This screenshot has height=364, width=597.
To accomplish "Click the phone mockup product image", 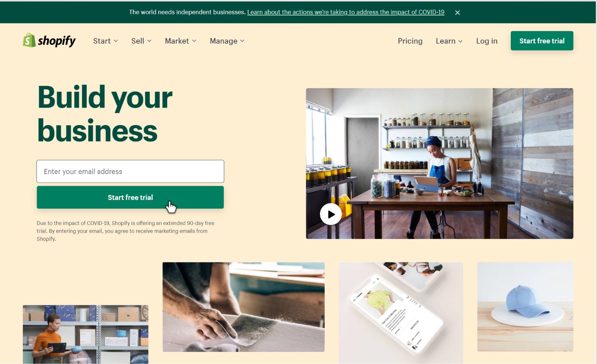I will tap(401, 313).
